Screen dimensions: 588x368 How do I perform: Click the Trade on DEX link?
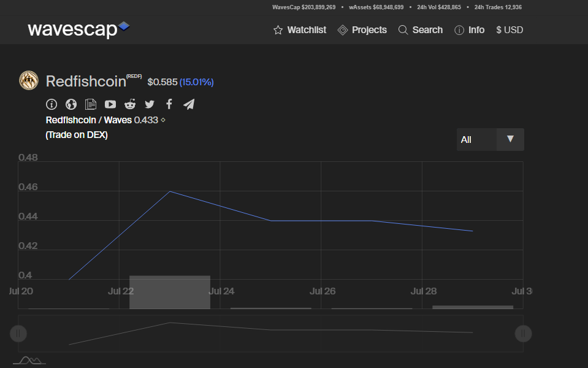(77, 135)
